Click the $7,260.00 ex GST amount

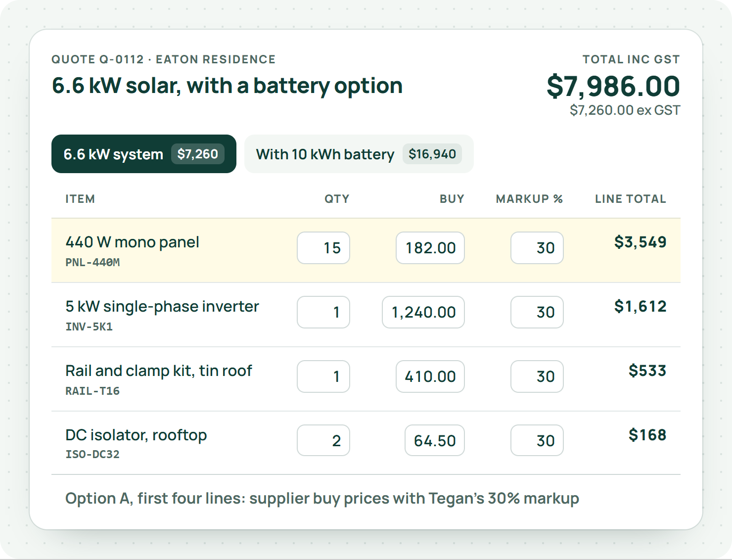[625, 110]
